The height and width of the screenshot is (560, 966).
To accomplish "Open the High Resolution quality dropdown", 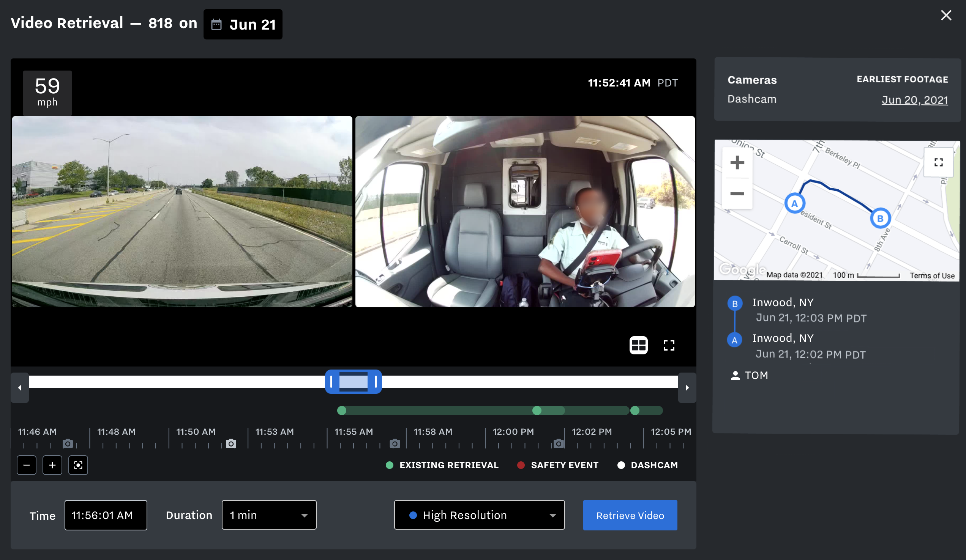I will pyautogui.click(x=479, y=515).
